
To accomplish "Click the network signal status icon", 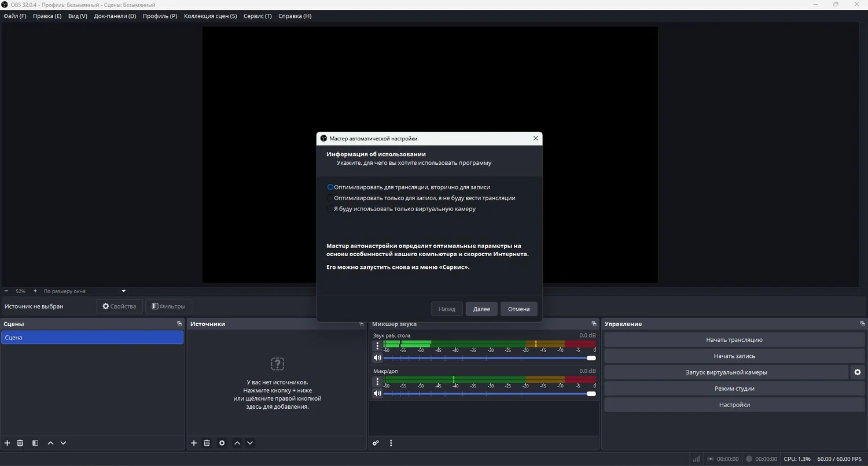I will point(696,459).
